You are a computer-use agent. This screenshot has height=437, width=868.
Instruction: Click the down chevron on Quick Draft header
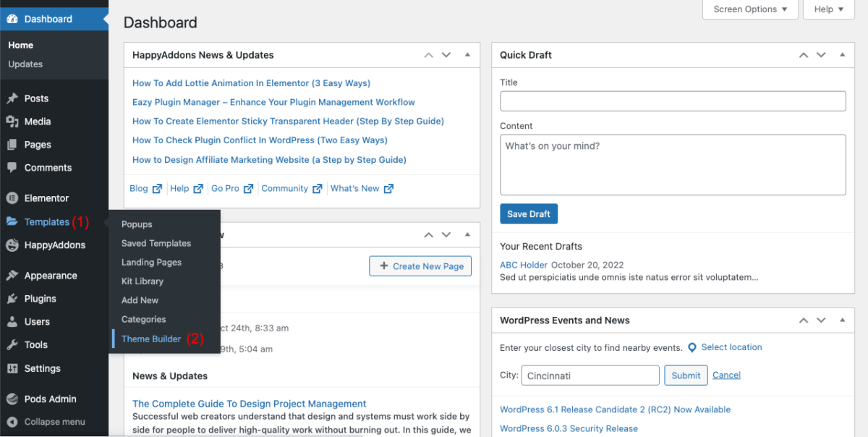[821, 54]
